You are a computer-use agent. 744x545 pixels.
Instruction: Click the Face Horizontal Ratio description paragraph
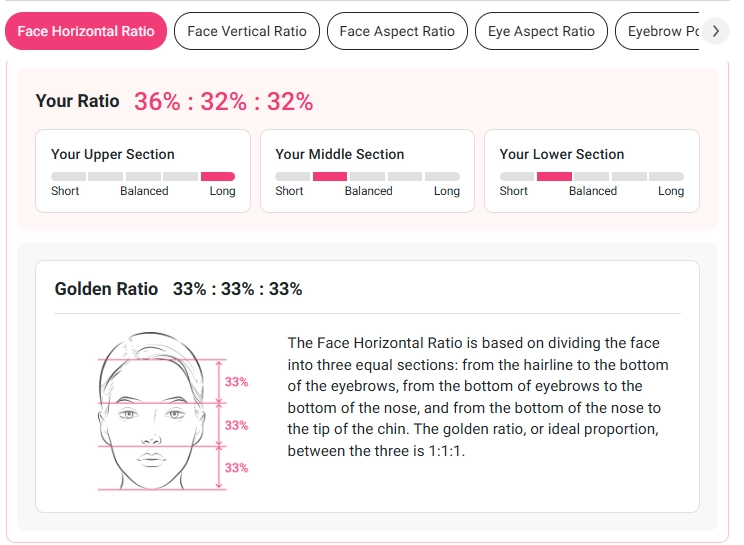click(x=478, y=397)
